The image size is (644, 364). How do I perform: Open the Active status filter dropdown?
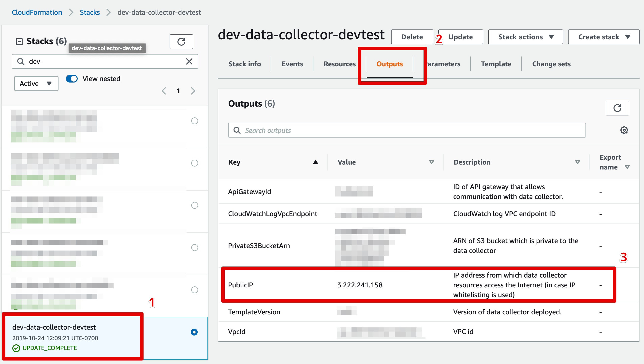[36, 84]
